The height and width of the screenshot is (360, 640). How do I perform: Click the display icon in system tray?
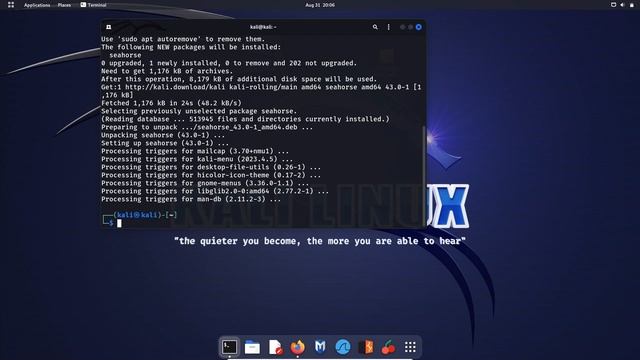point(613,5)
